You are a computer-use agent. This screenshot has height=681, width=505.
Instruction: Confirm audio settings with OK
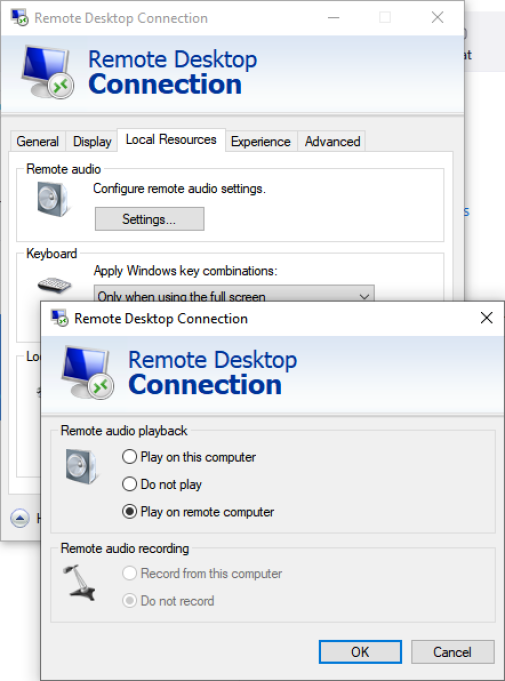360,652
